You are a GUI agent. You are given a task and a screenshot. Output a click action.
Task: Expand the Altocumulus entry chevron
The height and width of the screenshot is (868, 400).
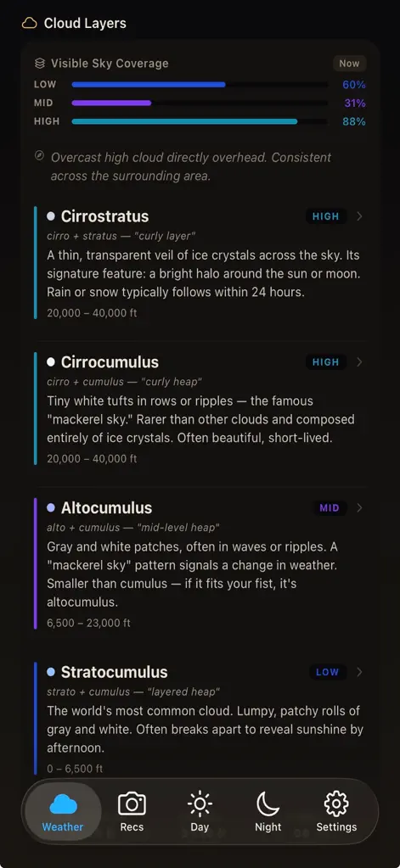pos(359,507)
